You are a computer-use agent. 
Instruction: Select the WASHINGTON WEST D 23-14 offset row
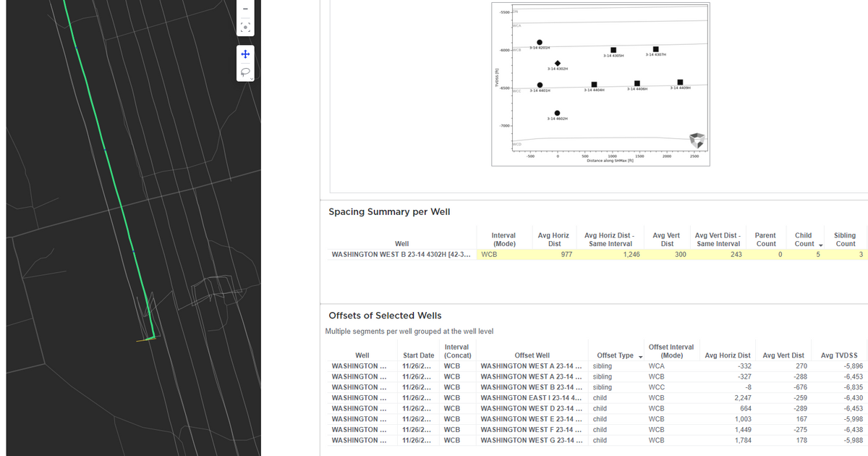coord(597,408)
